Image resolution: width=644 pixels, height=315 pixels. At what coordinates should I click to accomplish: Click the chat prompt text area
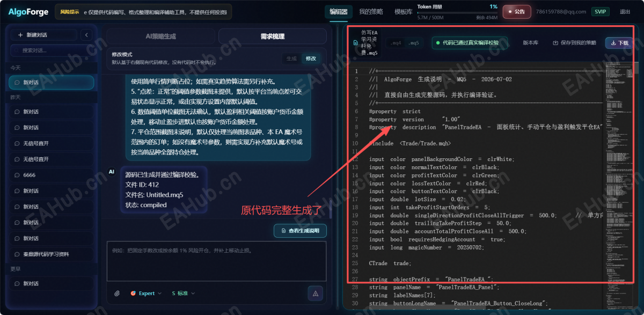tap(216, 261)
